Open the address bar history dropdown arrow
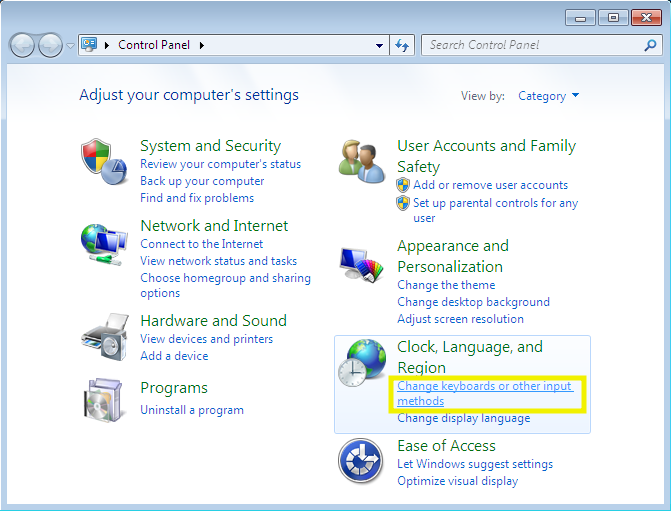This screenshot has width=671, height=511. tap(379, 45)
